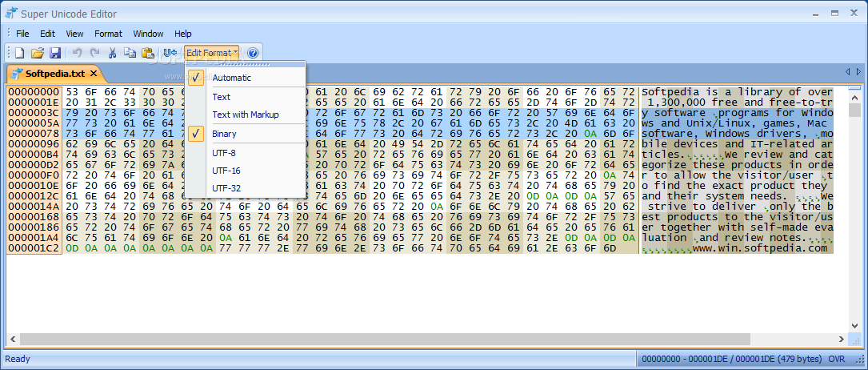Click the text 'and their system needs.'
This screenshot has height=370, width=868.
point(714,196)
